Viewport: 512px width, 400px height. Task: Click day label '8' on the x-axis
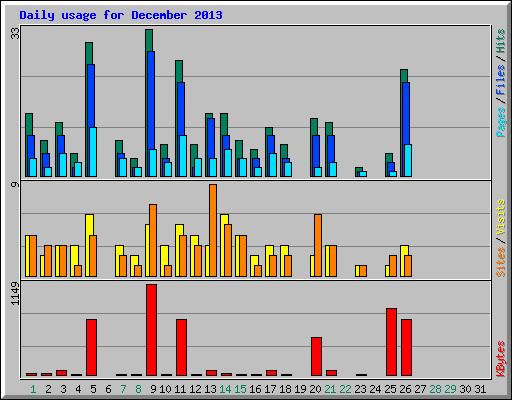[x=138, y=389]
